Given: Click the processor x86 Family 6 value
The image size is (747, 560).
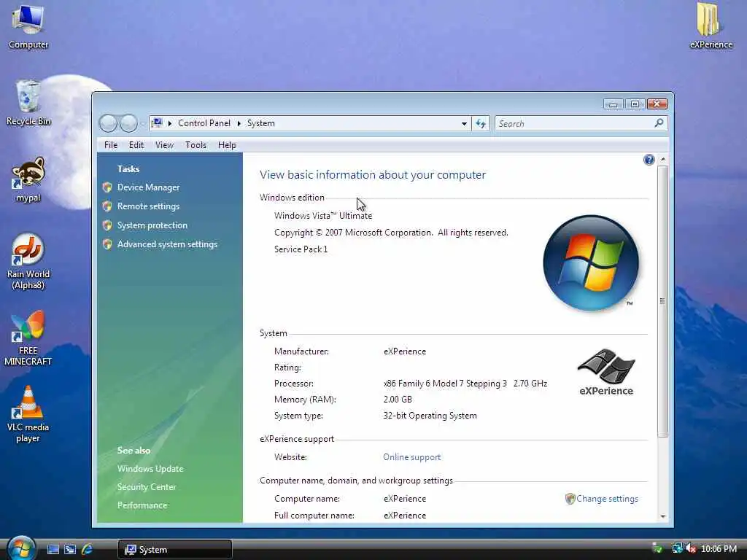Looking at the screenshot, I should coord(465,384).
